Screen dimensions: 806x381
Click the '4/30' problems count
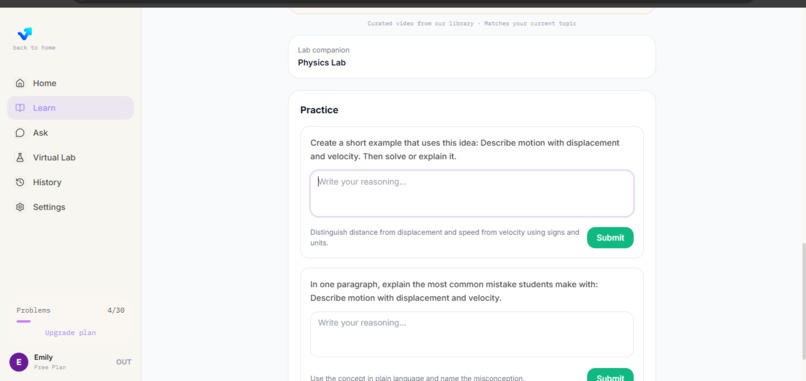pyautogui.click(x=116, y=311)
